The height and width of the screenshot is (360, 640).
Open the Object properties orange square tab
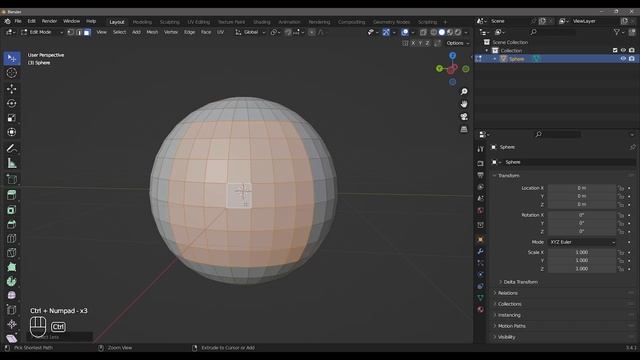pos(480,240)
